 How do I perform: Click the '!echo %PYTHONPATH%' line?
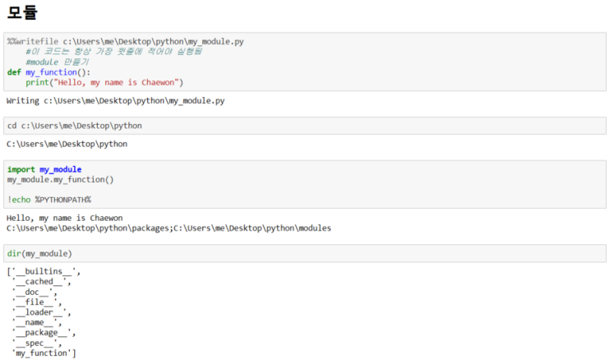tap(49, 200)
